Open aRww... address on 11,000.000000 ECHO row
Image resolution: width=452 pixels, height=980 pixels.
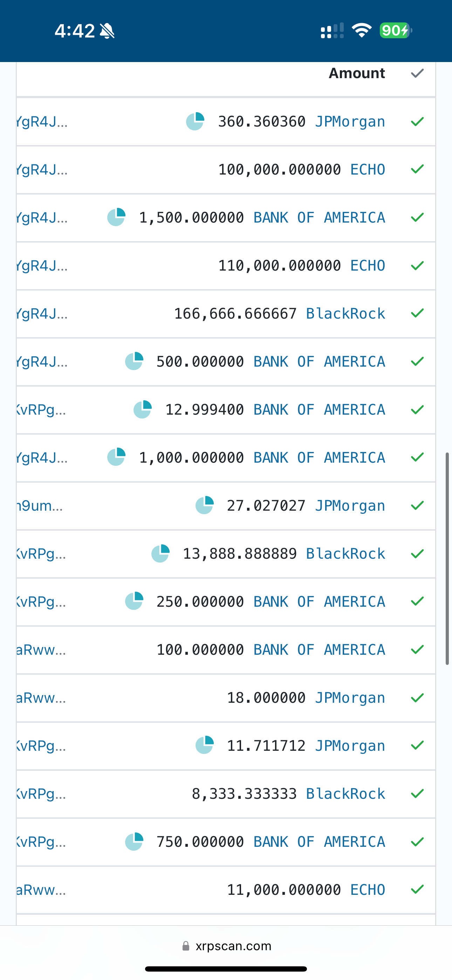click(x=41, y=890)
